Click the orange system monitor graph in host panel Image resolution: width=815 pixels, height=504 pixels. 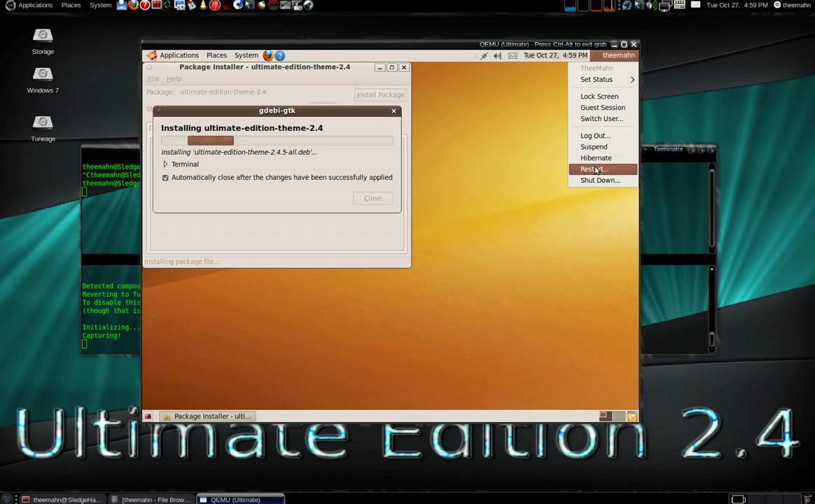pyautogui.click(x=609, y=6)
